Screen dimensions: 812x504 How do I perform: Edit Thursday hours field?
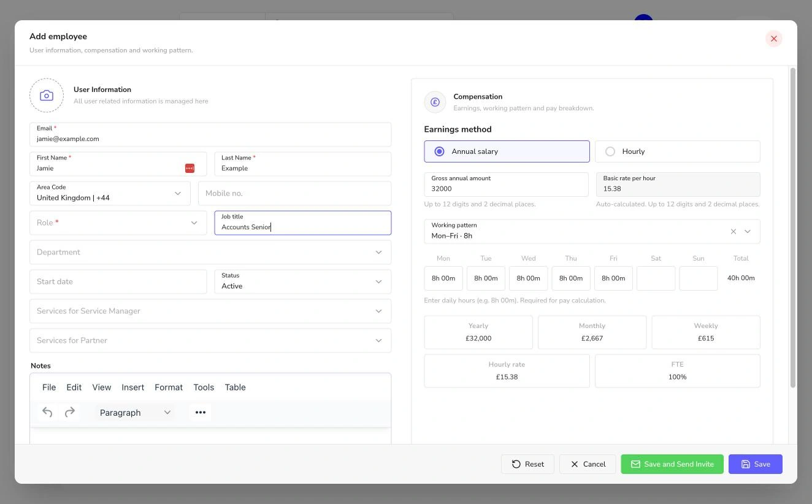571,278
